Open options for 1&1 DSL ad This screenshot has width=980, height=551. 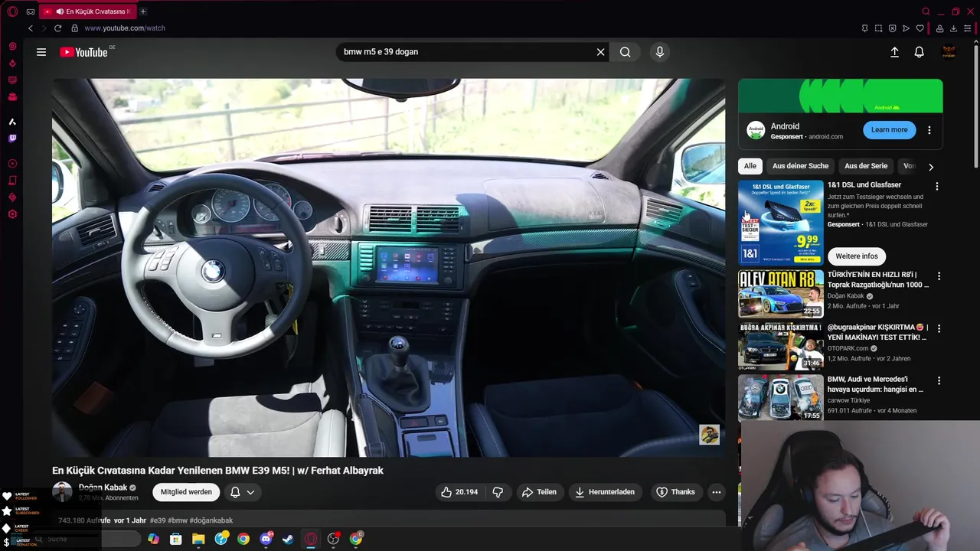(x=936, y=186)
